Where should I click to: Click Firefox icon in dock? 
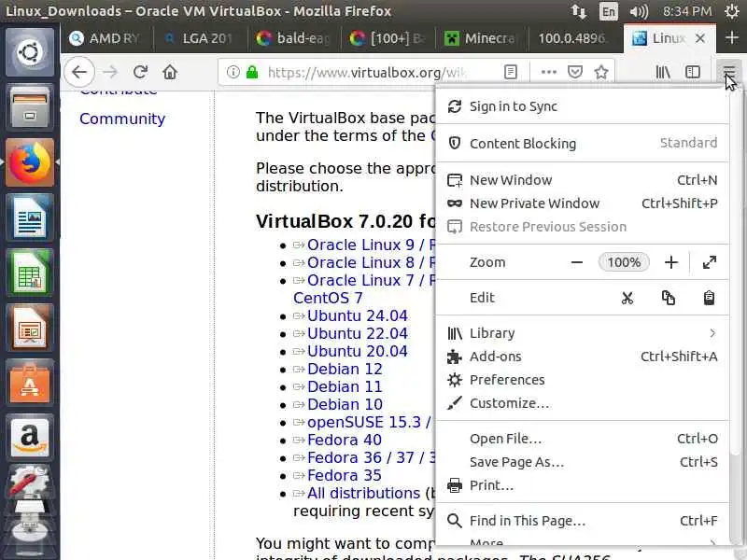(30, 162)
